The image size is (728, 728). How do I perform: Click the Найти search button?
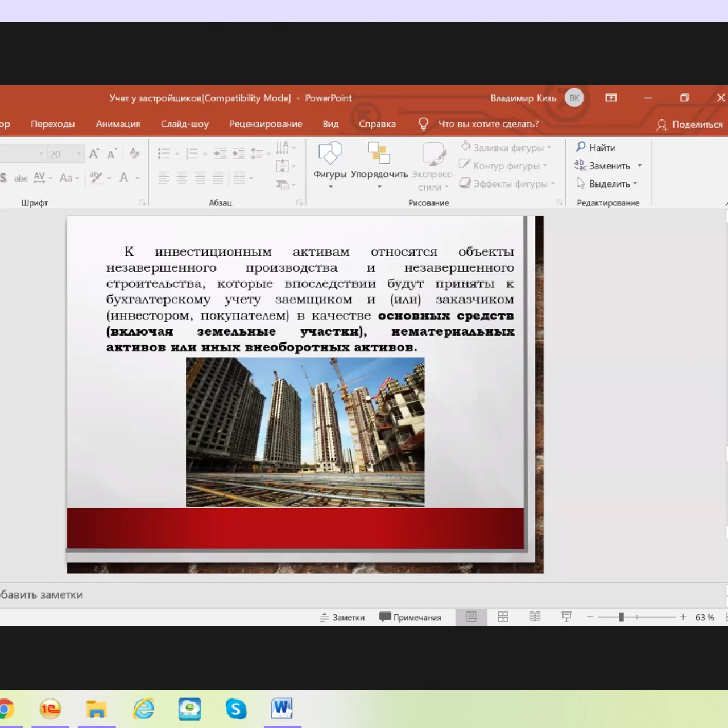[595, 147]
